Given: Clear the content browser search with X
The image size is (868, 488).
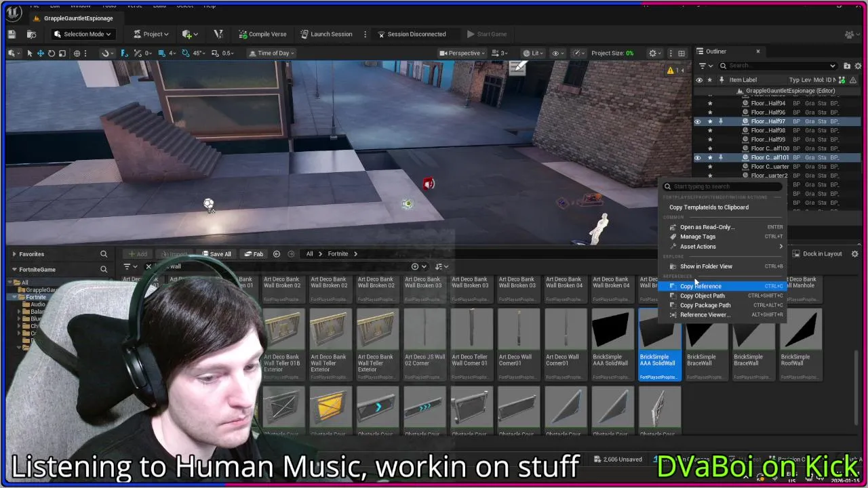Looking at the screenshot, I should (x=149, y=266).
